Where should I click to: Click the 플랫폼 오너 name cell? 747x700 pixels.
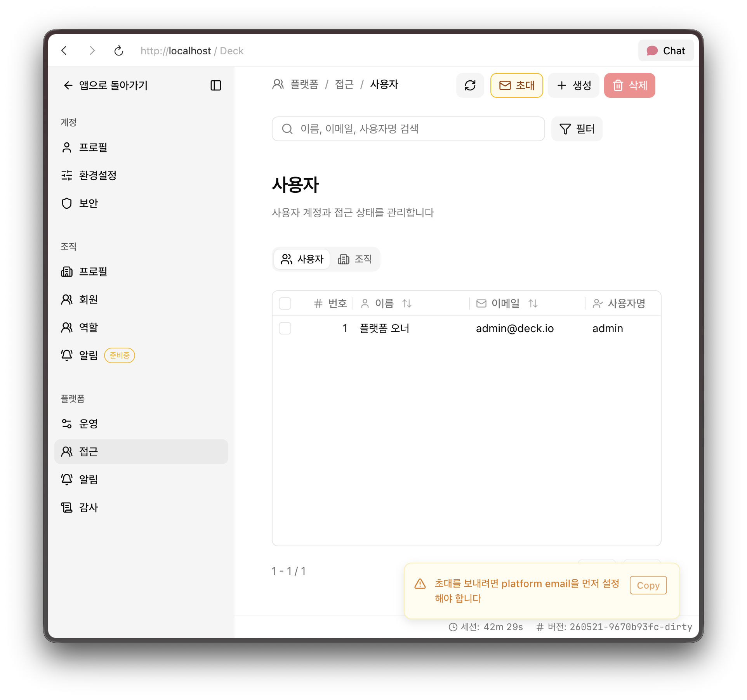[x=384, y=328]
